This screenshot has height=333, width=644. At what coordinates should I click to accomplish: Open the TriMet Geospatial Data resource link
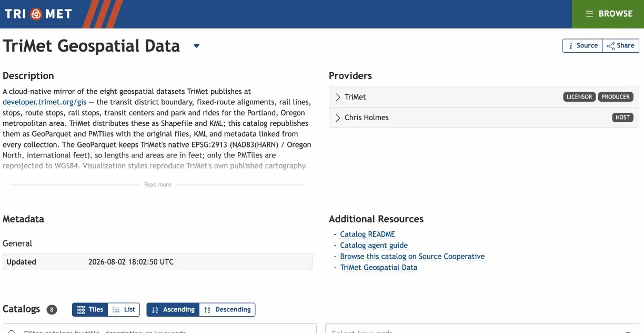378,268
